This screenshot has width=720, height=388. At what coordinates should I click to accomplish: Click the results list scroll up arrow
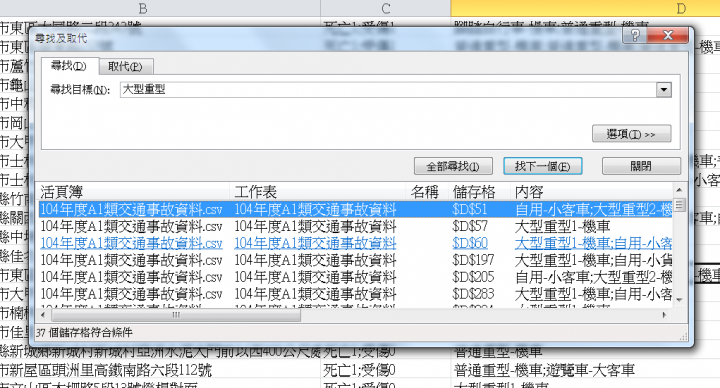tap(680, 190)
